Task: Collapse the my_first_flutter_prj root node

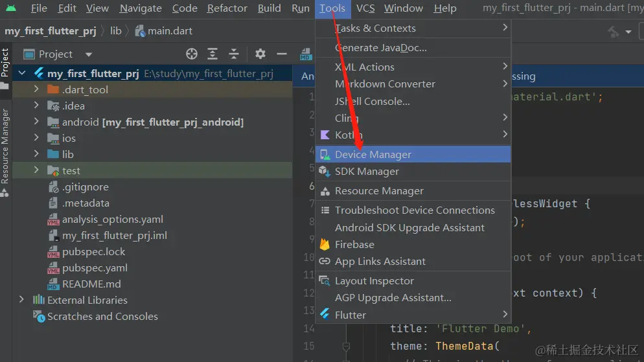Action: [22, 73]
